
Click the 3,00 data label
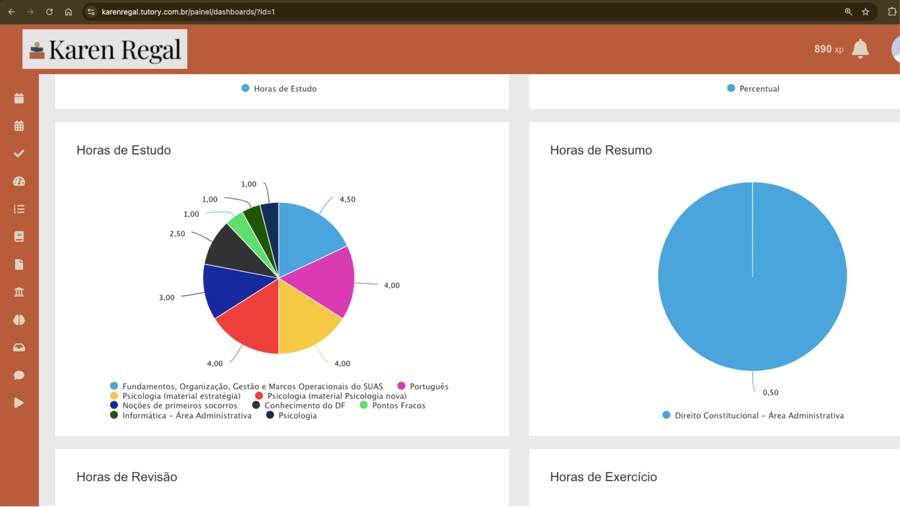click(166, 297)
